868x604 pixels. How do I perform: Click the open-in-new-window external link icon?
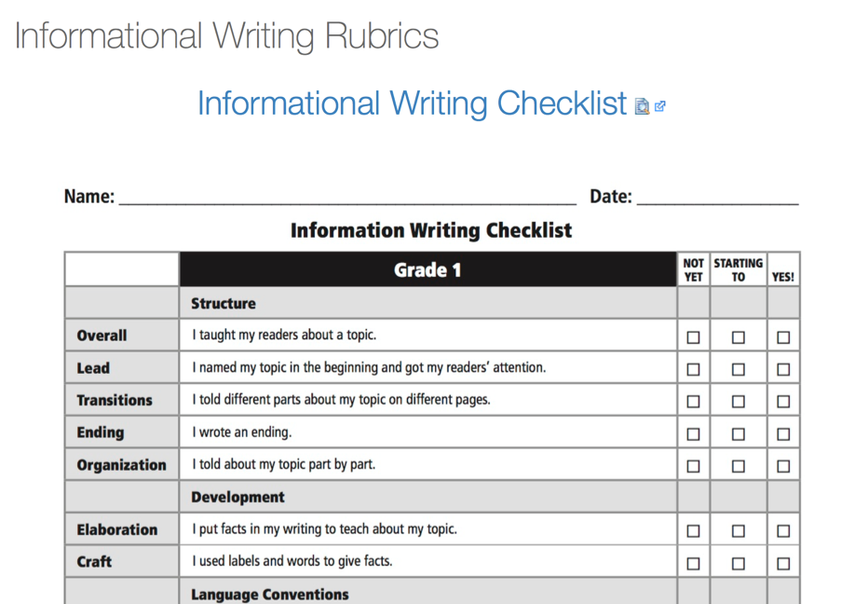660,106
